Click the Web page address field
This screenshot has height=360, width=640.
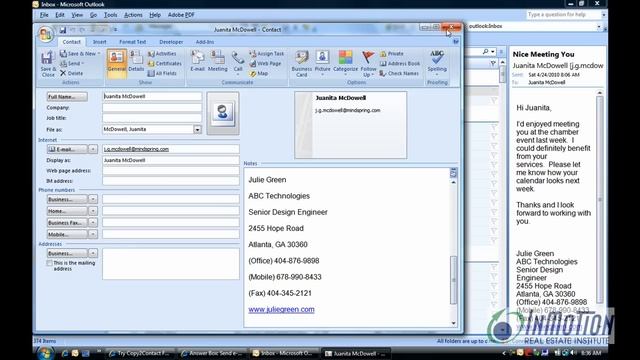171,171
